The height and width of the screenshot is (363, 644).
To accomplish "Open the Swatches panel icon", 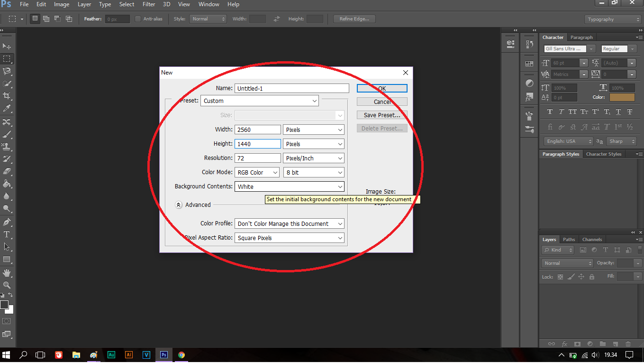I will (x=529, y=64).
